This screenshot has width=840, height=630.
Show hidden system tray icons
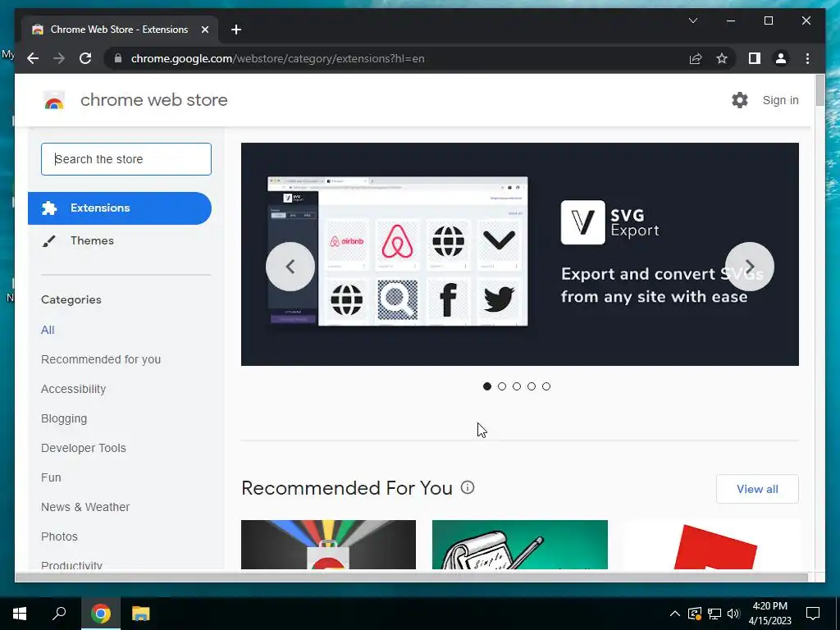pyautogui.click(x=675, y=614)
